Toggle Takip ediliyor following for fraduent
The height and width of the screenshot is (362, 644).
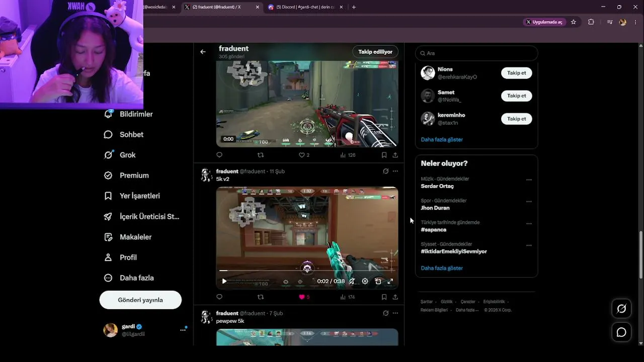(375, 52)
